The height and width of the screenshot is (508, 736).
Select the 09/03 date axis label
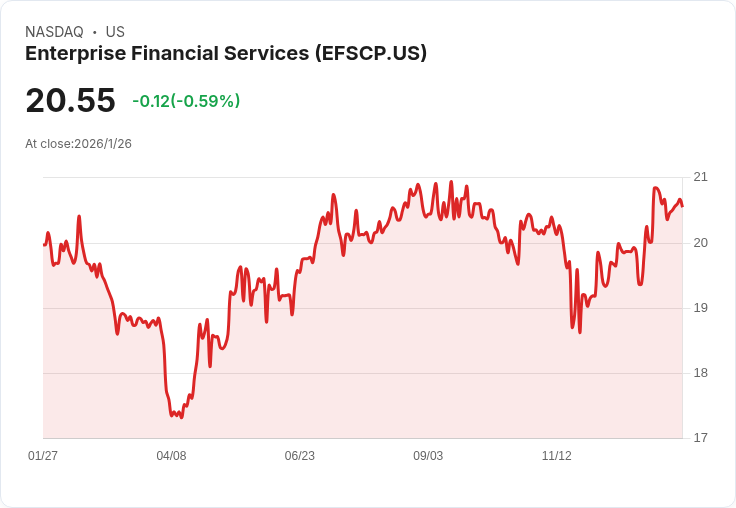428,455
